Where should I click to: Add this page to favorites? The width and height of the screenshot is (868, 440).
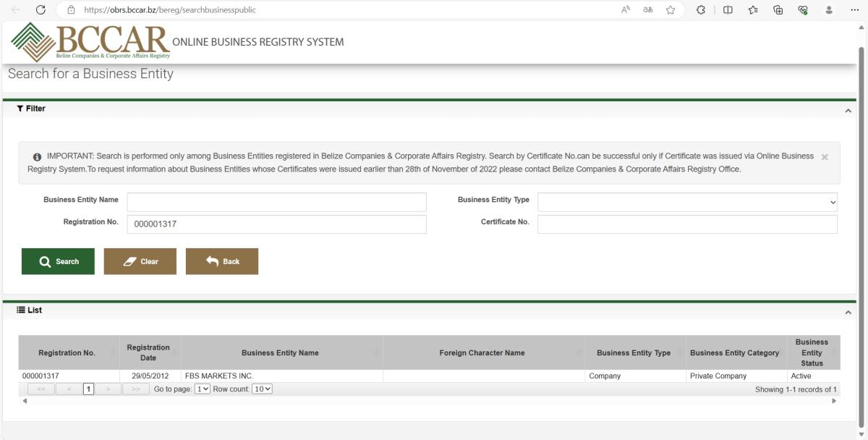[671, 10]
